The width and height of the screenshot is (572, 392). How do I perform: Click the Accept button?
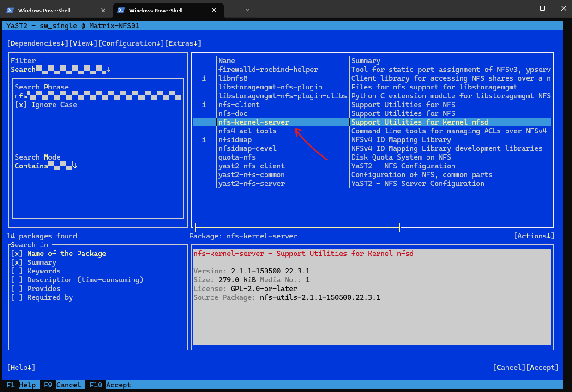pyautogui.click(x=542, y=367)
